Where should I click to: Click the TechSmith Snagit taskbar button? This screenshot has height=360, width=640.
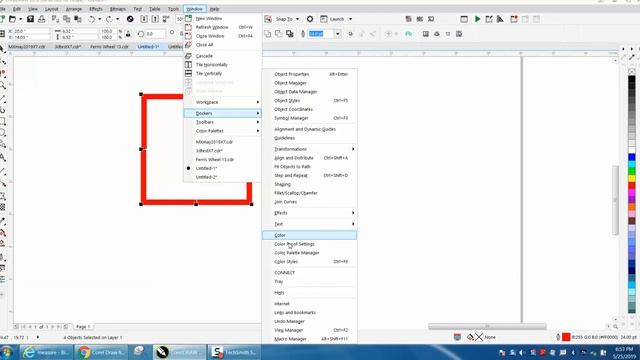coord(235,352)
